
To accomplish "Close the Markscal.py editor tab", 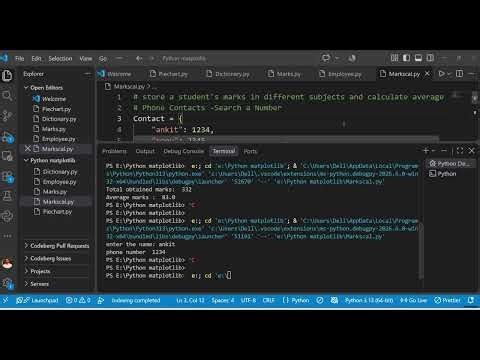I will click(427, 74).
